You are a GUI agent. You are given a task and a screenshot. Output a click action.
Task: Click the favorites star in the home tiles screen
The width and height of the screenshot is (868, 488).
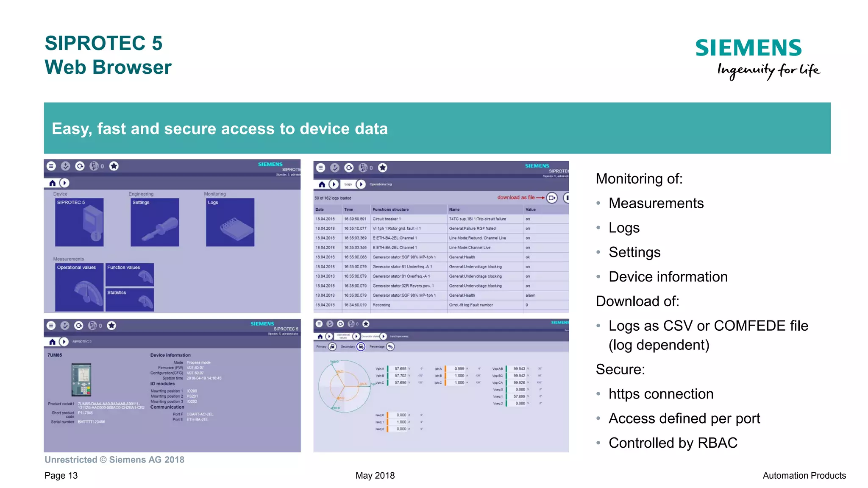(x=114, y=166)
